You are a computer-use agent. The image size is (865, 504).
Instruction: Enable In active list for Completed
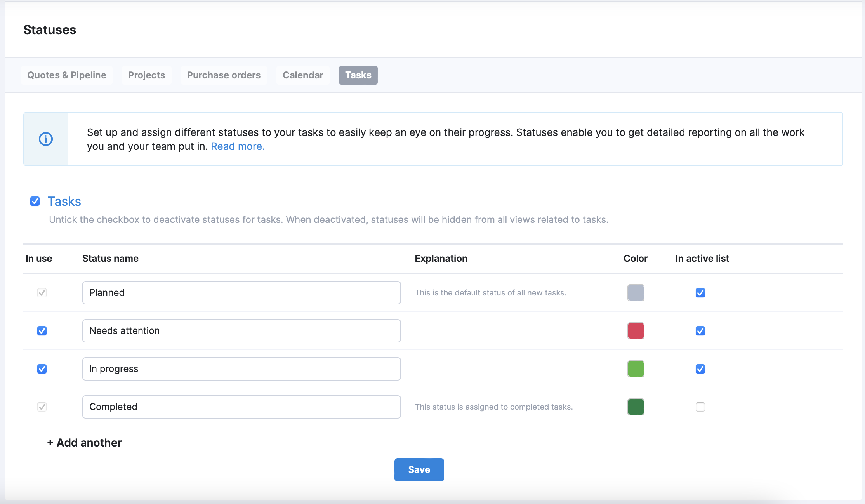(700, 407)
